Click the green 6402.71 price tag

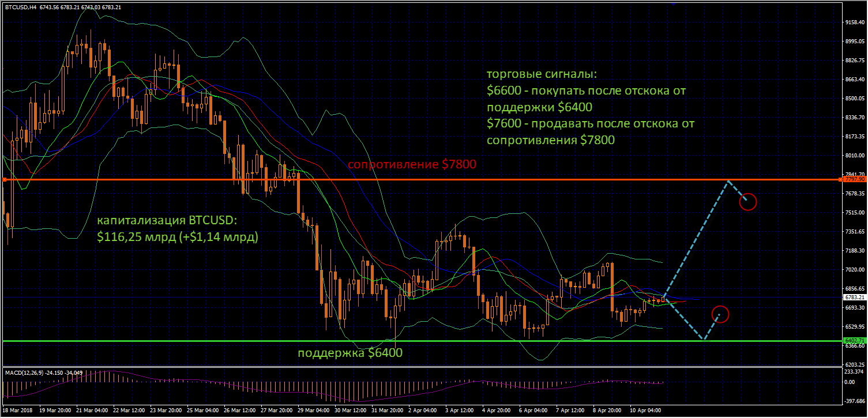[854, 340]
